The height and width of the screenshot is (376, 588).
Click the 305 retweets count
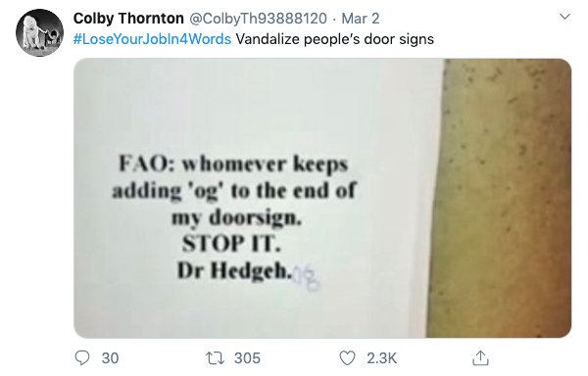click(x=248, y=358)
